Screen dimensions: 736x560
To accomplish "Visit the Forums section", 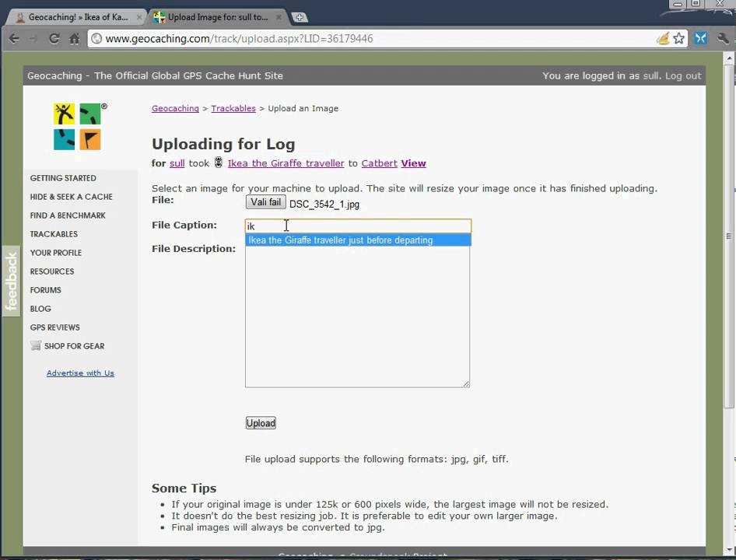I will 45,290.
